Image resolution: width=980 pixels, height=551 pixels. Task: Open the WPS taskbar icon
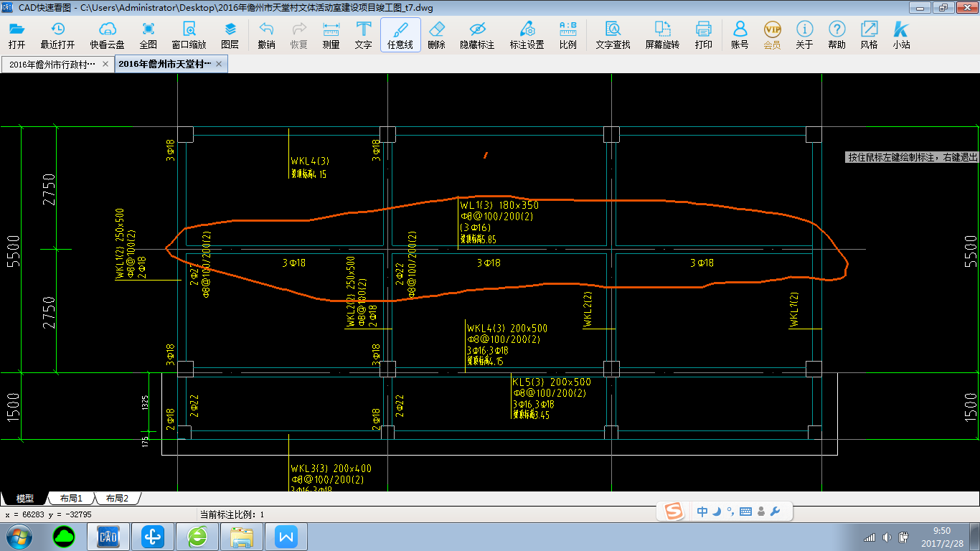click(x=286, y=536)
